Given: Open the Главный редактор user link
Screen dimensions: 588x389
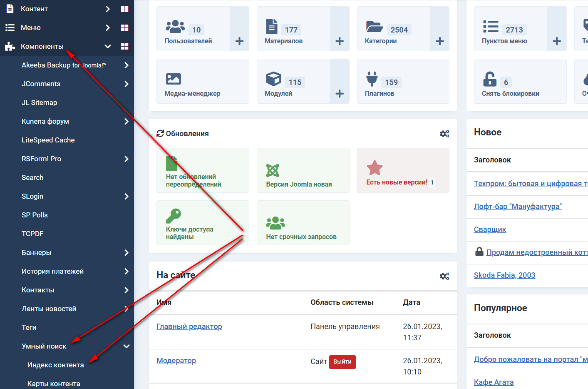Looking at the screenshot, I should coord(189,327).
